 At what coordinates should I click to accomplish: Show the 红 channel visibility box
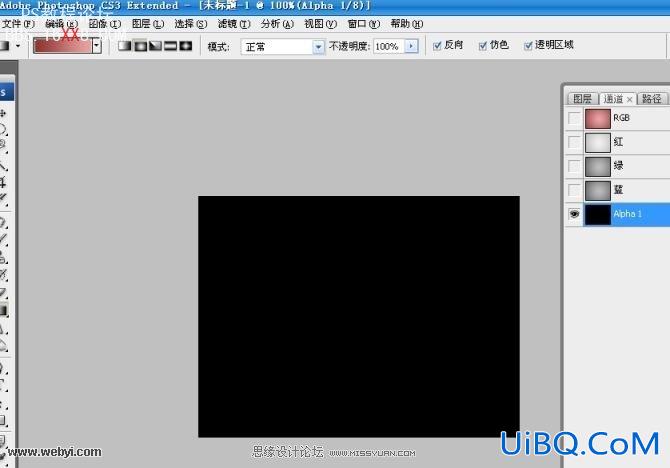click(574, 142)
